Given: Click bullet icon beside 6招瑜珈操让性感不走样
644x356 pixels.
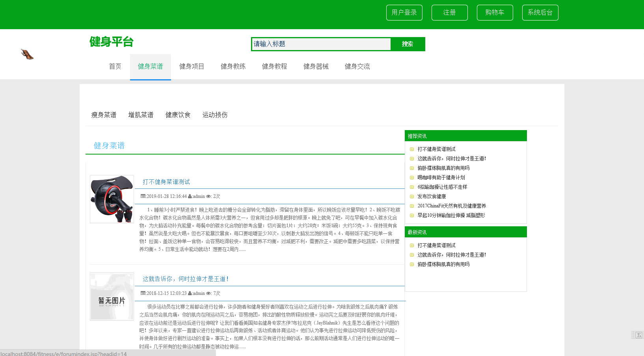Looking at the screenshot, I should pyautogui.click(x=412, y=187).
